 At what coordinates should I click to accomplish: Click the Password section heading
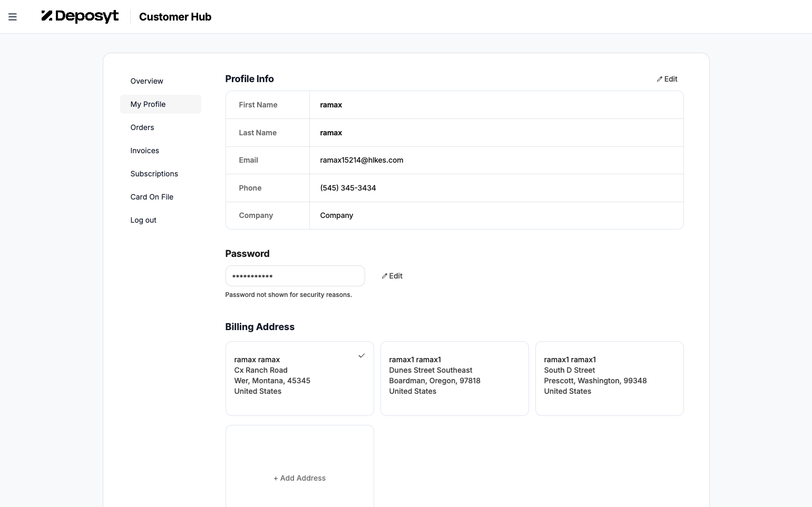click(x=247, y=254)
